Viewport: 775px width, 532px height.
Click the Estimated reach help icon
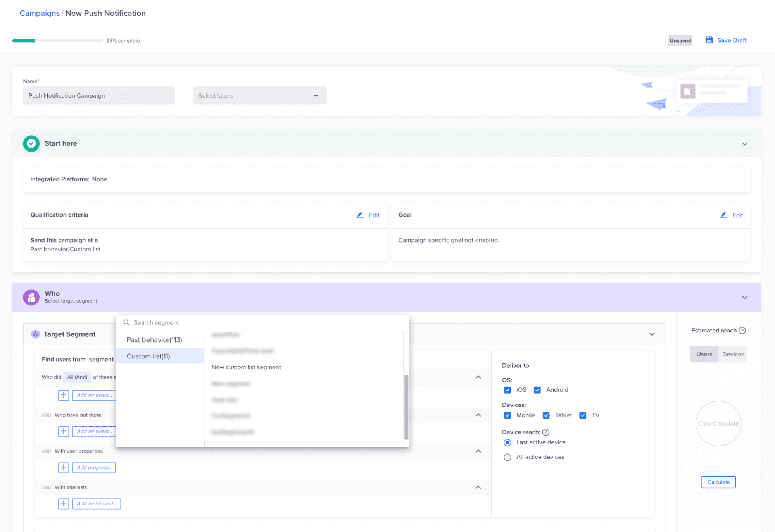pos(742,330)
